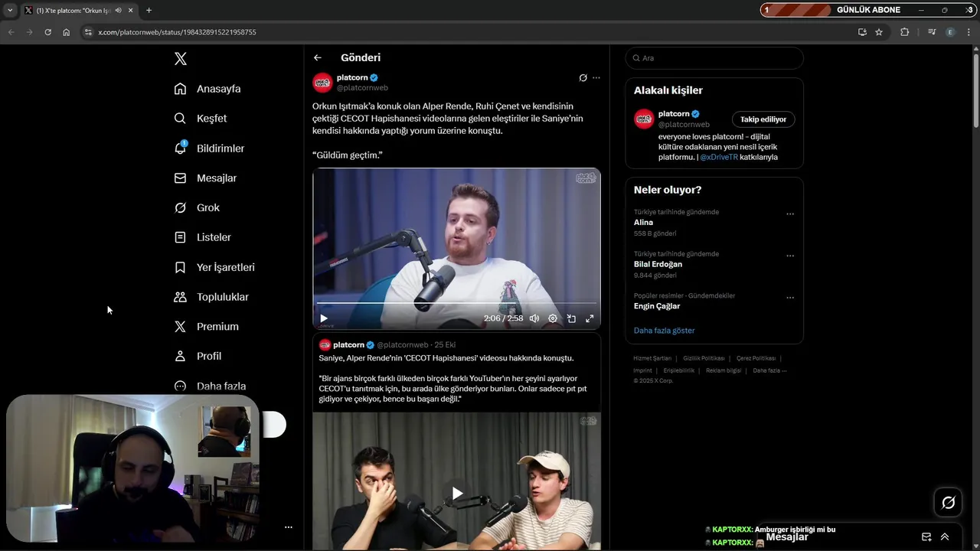Expand the Daha fazla menu
Screen dimensions: 980x551
click(210, 386)
